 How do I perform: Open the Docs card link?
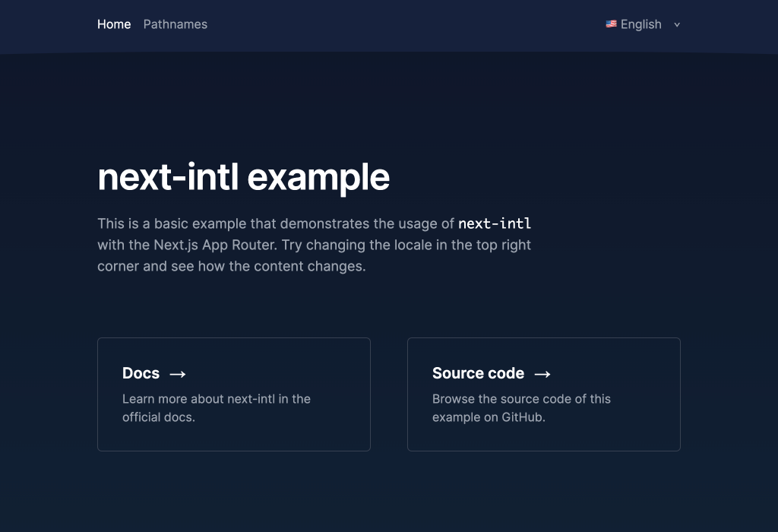point(234,394)
